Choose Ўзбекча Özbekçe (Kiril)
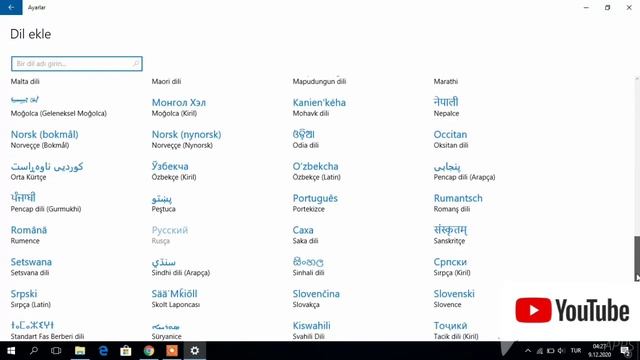The width and height of the screenshot is (640, 360). [x=174, y=171]
